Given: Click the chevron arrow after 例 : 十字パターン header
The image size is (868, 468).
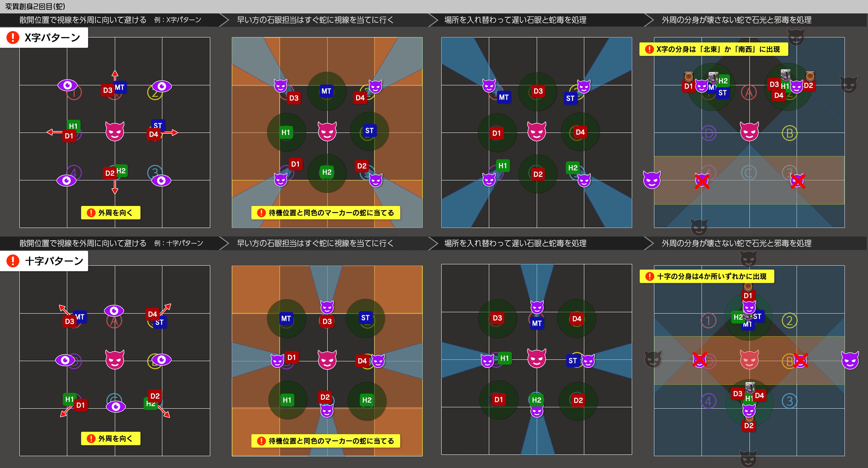Looking at the screenshot, I should click(x=224, y=243).
